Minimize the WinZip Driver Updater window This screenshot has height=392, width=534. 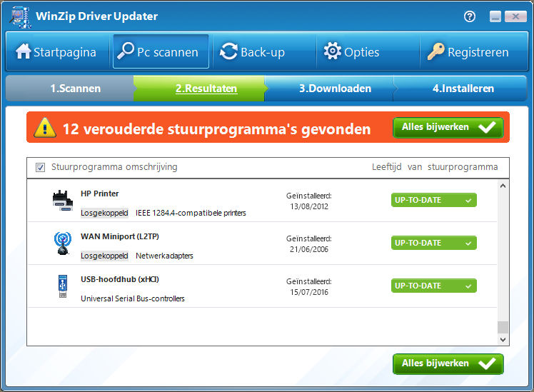pos(495,16)
